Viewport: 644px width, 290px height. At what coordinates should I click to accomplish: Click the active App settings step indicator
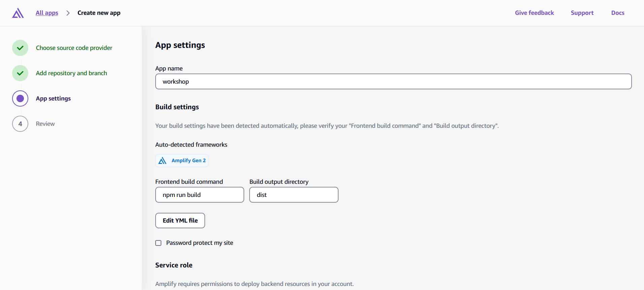coord(20,98)
